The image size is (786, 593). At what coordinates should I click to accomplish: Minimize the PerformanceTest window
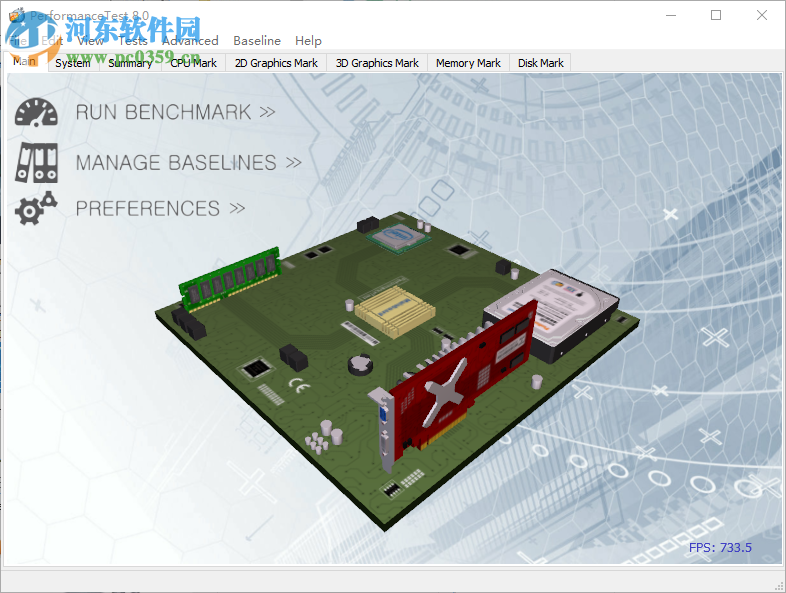point(671,15)
